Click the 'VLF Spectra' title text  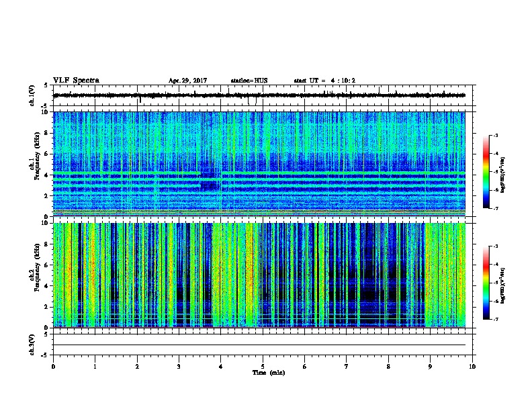coord(76,81)
